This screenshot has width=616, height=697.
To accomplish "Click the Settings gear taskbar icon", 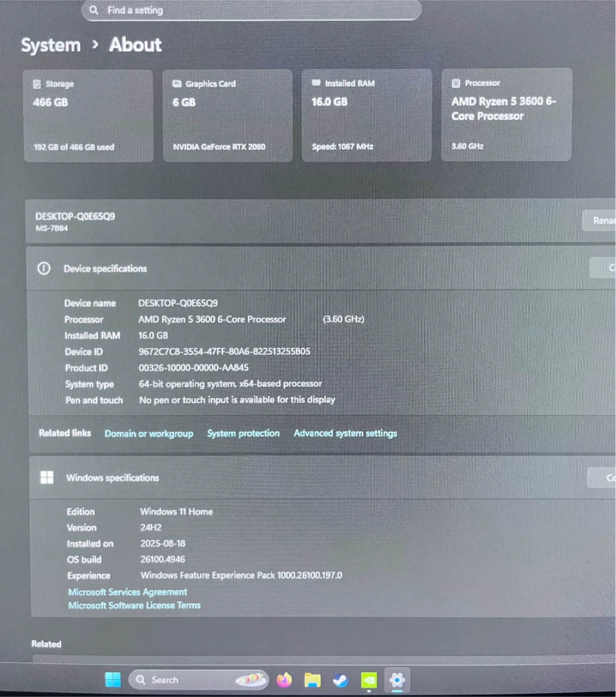I will coord(397,680).
